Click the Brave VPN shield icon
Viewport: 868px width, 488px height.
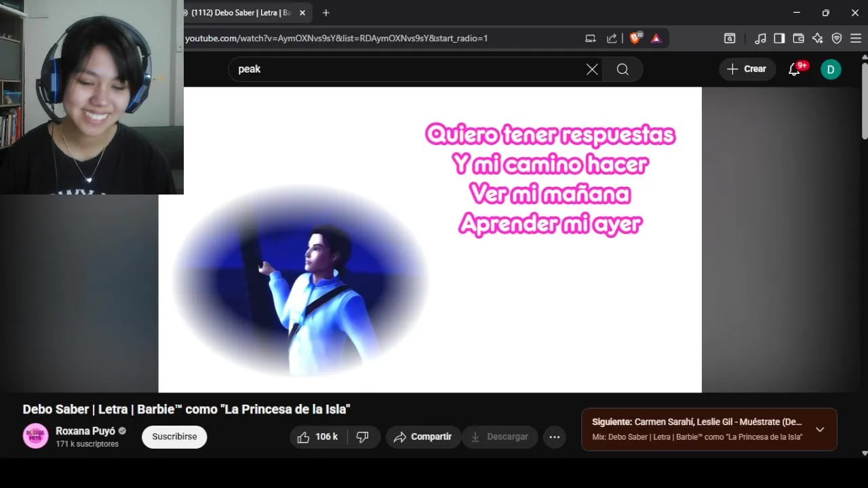837,39
